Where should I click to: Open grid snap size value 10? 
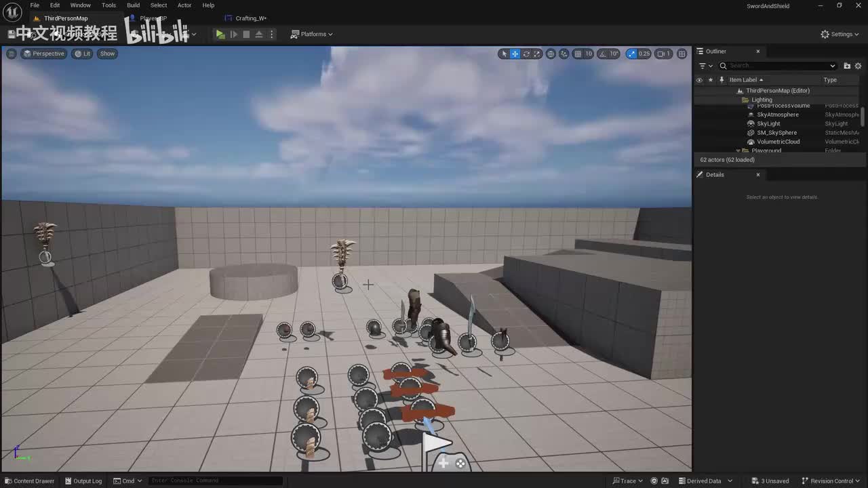click(589, 54)
